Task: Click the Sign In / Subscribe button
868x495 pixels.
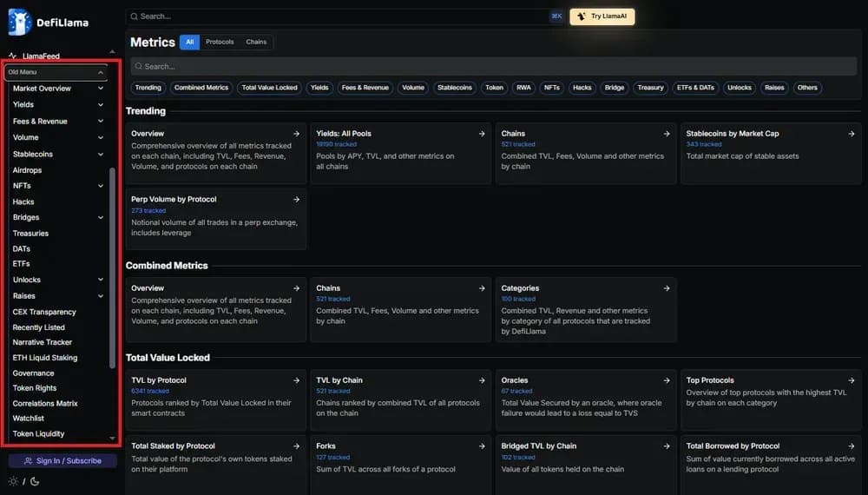Action: 62,461
